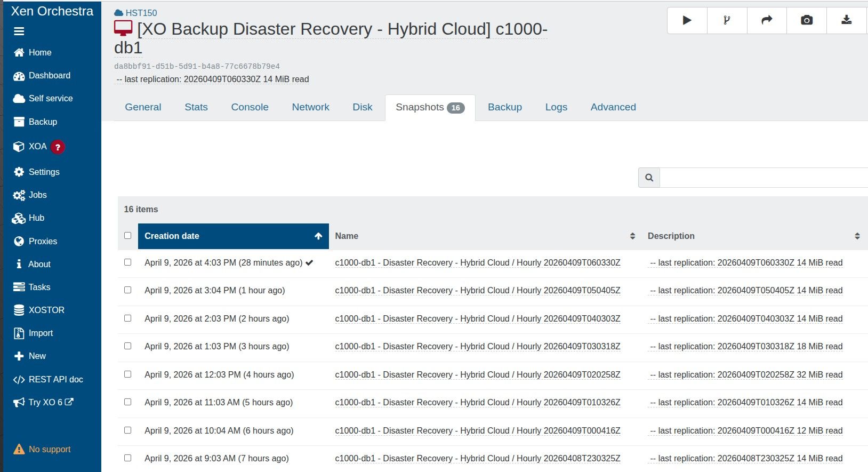Open the Advanced tab

coord(613,107)
